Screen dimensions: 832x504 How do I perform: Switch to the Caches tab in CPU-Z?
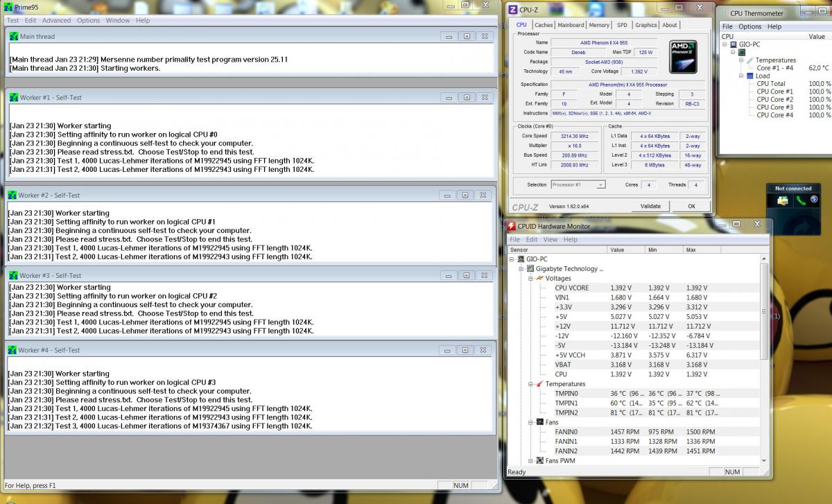tap(544, 25)
